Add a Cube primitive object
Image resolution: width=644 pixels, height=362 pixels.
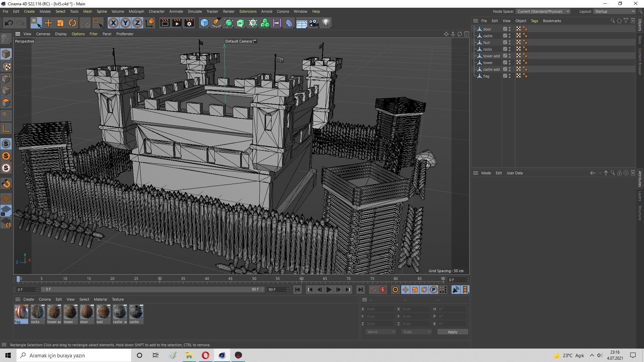(204, 23)
